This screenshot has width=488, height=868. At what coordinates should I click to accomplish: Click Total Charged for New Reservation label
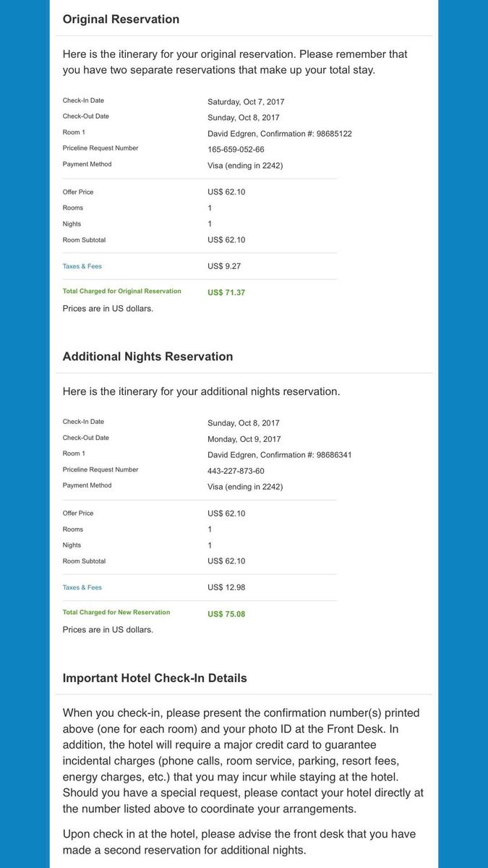pos(116,613)
